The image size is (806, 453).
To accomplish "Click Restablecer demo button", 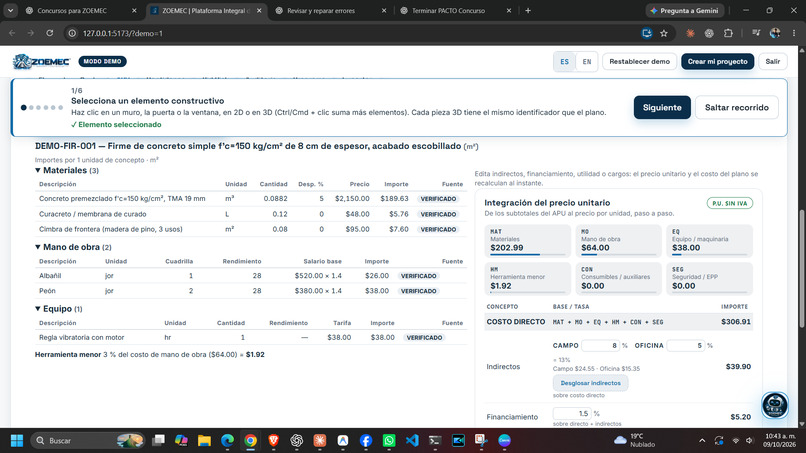I will click(639, 62).
